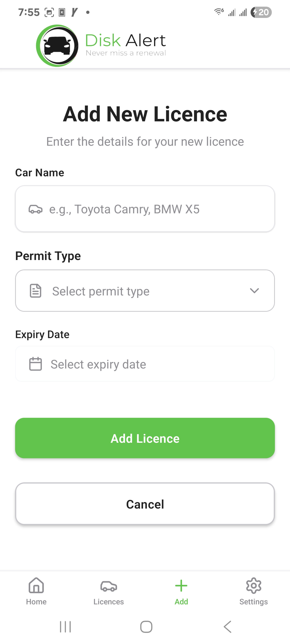
Task: Go to the Settings tab label
Action: pos(254,602)
